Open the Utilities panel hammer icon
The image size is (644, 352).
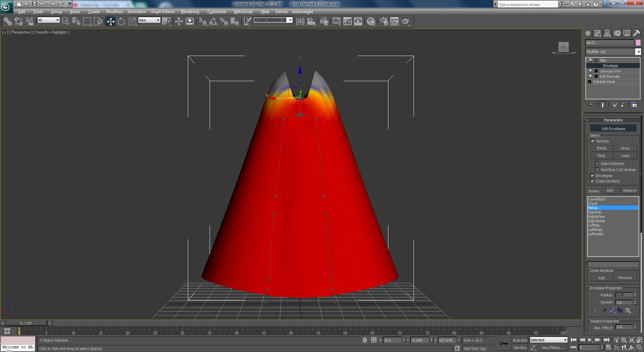pyautogui.click(x=637, y=33)
